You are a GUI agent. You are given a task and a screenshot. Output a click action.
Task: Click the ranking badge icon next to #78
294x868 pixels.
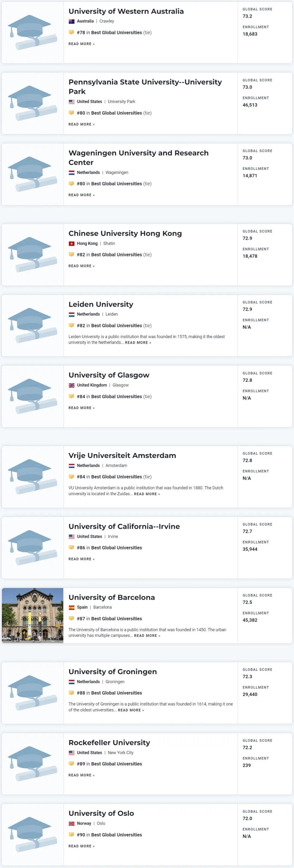[x=71, y=32]
